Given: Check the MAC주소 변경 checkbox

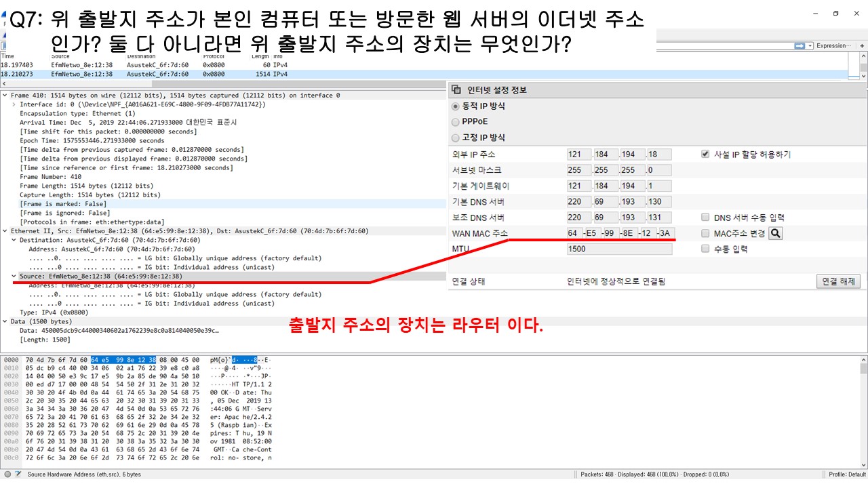Looking at the screenshot, I should click(706, 233).
